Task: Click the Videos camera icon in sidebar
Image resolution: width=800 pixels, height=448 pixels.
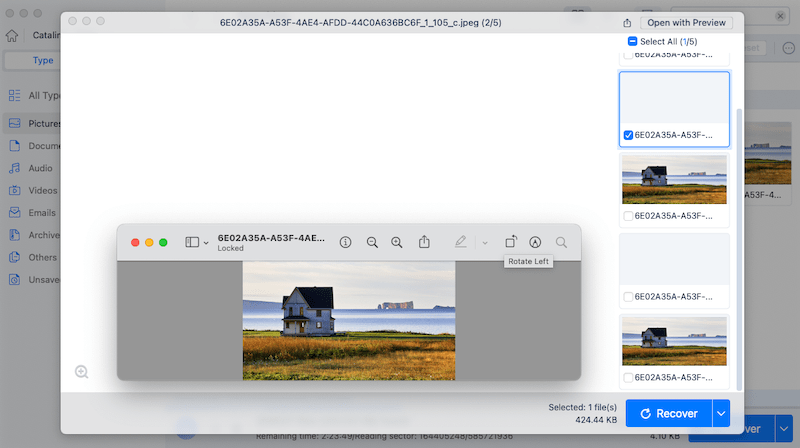Action: 15,190
